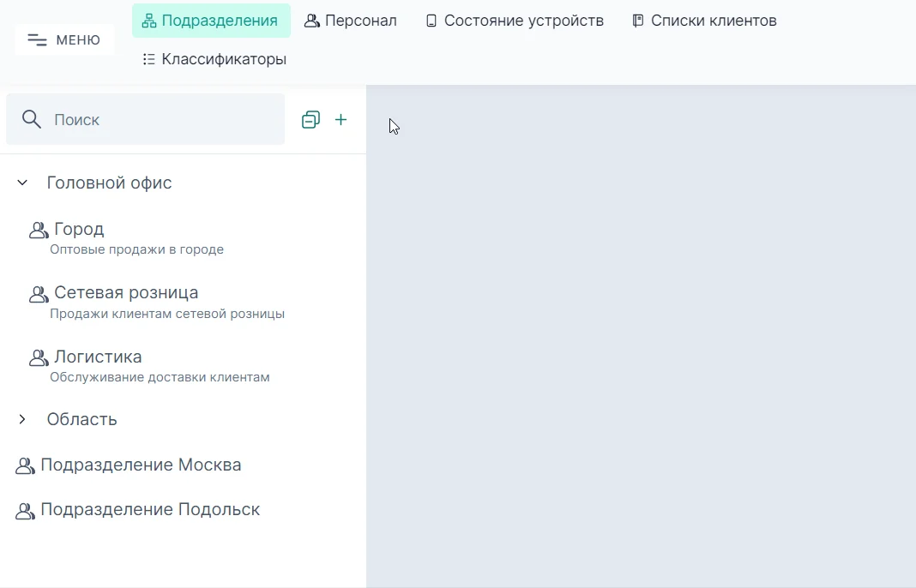Click the search magnifier icon
Image resolution: width=916 pixels, height=588 pixels.
[32, 120]
